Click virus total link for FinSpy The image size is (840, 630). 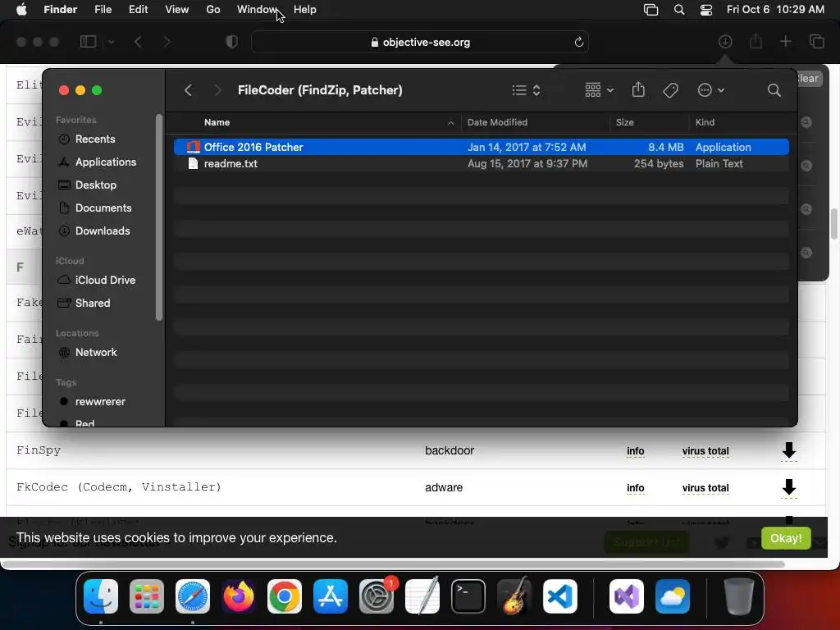pos(705,451)
